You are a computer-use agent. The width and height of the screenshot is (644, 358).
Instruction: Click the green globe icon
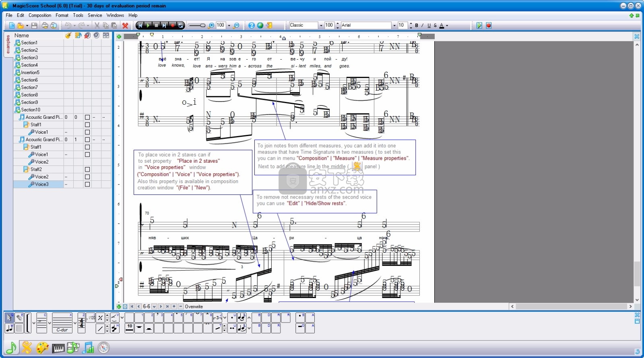260,25
